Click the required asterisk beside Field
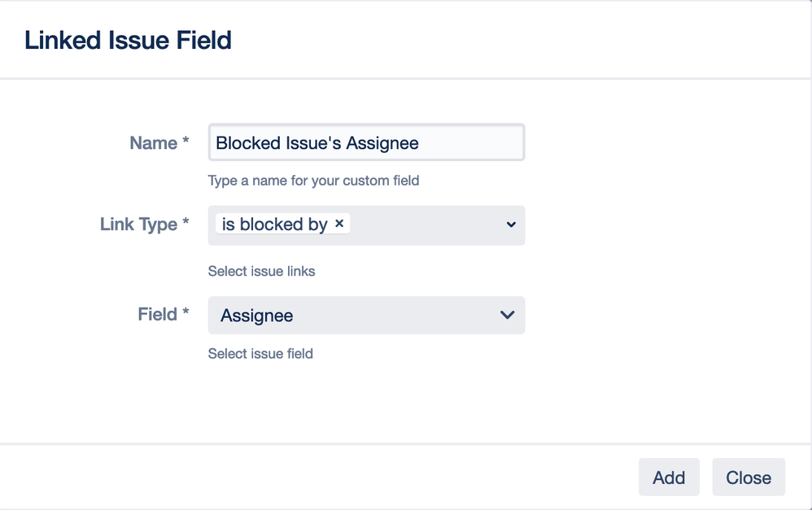The height and width of the screenshot is (510, 812). click(x=186, y=314)
